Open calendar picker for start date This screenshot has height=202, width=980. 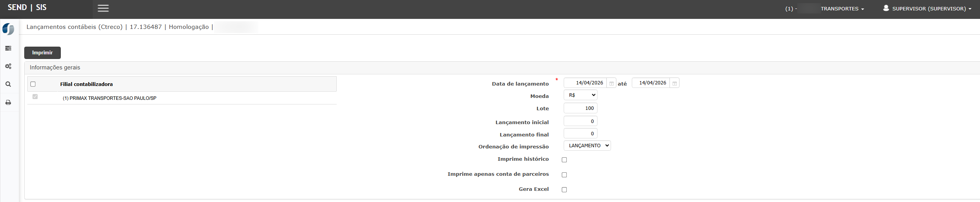611,83
